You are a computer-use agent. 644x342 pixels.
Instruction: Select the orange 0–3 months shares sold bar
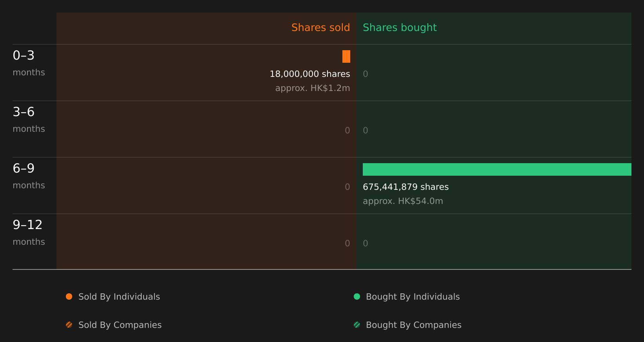[x=346, y=56]
